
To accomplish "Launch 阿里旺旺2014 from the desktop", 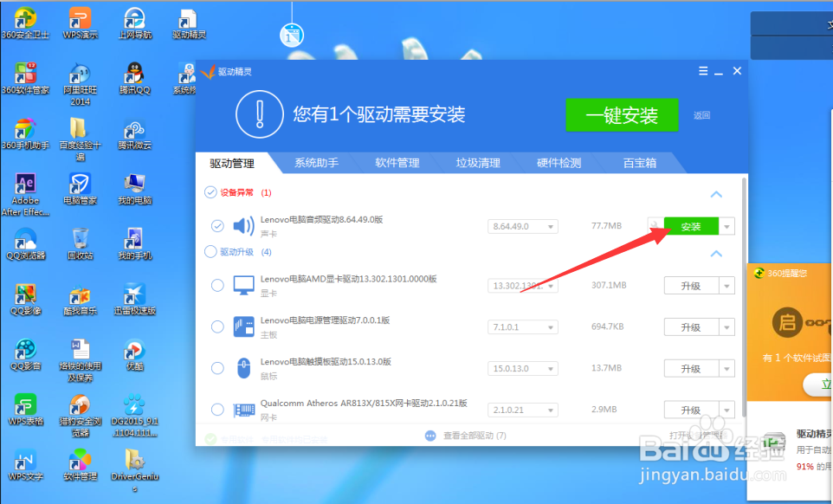I will coord(81,84).
